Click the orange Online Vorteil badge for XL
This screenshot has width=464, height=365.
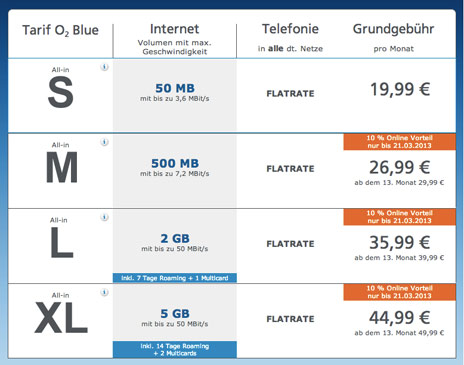[x=399, y=292]
